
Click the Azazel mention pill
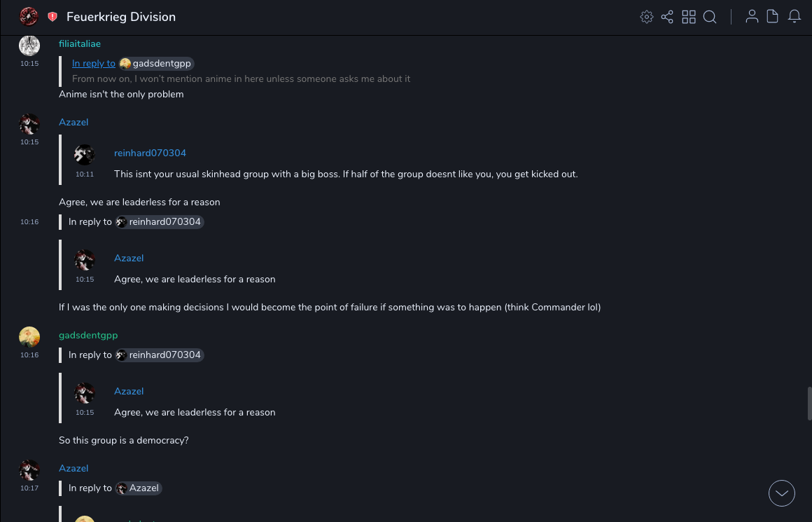pos(139,488)
